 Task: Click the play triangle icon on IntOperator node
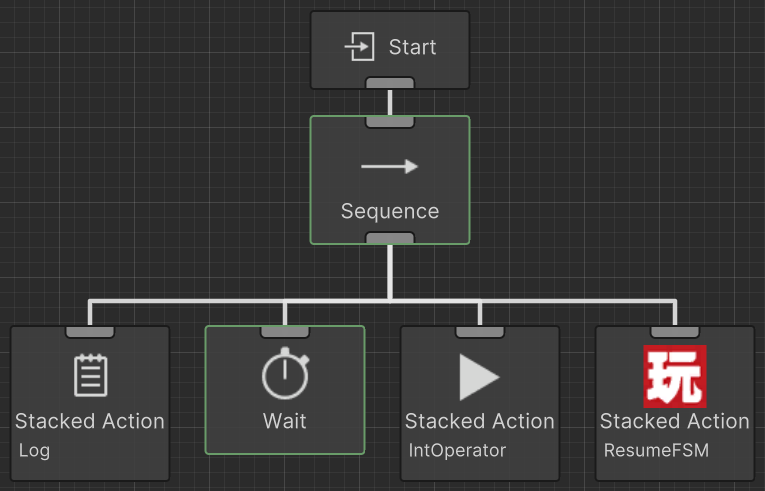[479, 377]
